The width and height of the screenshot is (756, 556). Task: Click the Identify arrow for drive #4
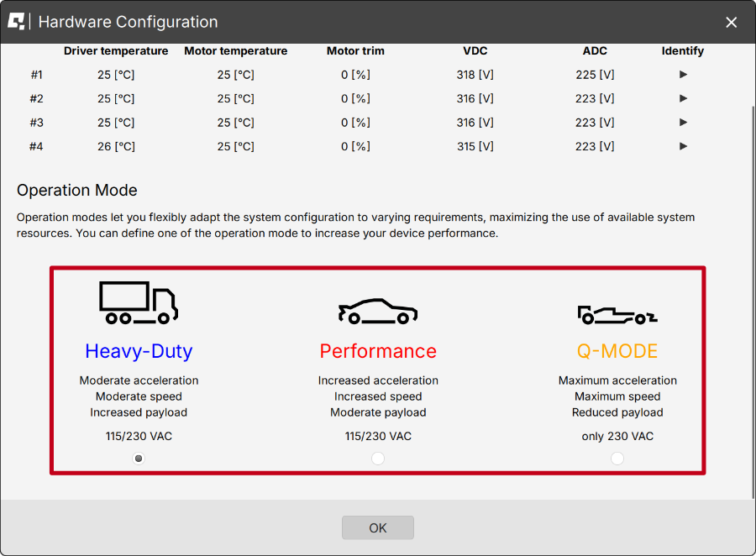683,146
